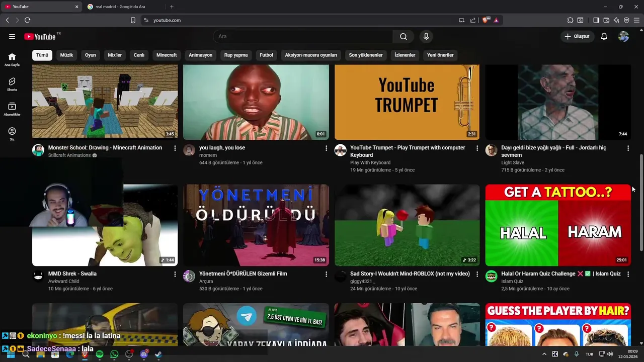Open Abonelikler in the sidebar

pyautogui.click(x=12, y=109)
